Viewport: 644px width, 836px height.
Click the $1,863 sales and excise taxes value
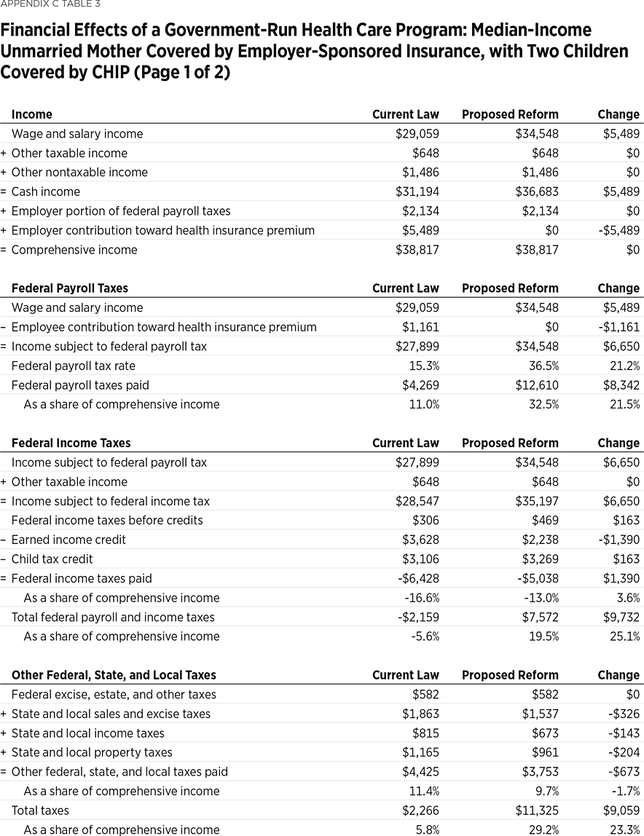pyautogui.click(x=420, y=714)
